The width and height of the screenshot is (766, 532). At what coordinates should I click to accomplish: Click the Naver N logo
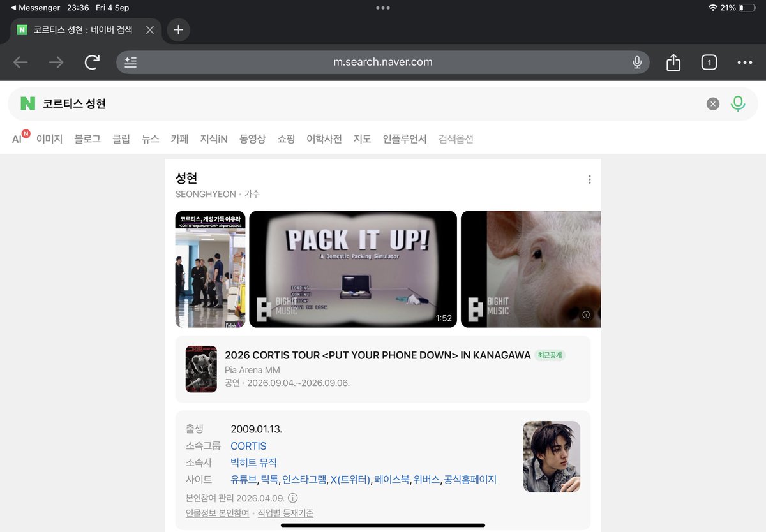tap(27, 103)
